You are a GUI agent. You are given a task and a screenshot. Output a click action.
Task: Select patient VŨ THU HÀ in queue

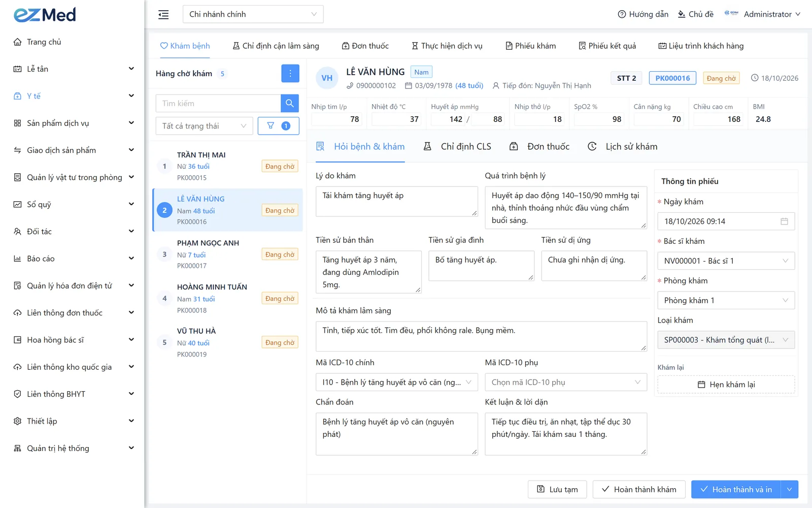tap(227, 342)
